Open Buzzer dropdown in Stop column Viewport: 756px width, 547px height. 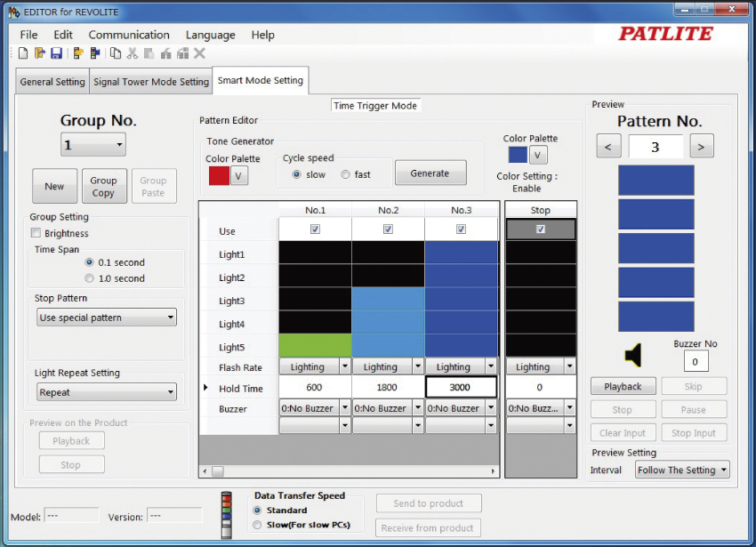point(569,408)
